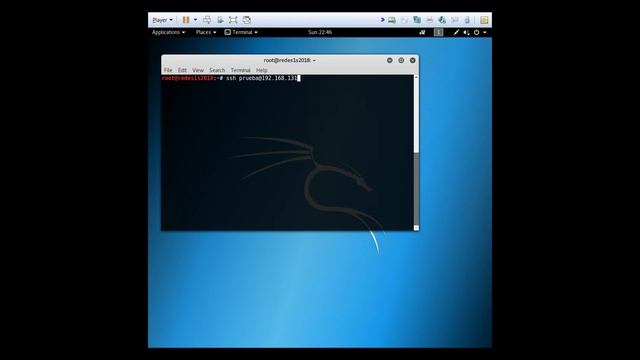640x360 pixels.
Task: Open the Terminal menu in terminal menubar
Action: click(x=240, y=70)
